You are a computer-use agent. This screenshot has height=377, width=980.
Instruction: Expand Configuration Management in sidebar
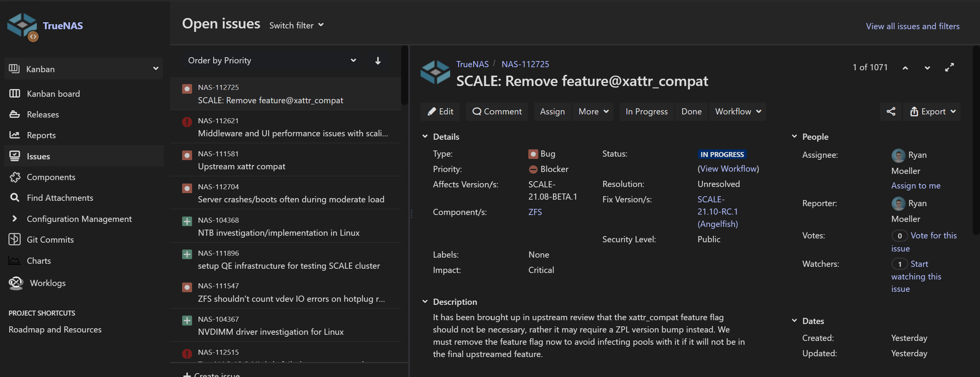(15, 219)
